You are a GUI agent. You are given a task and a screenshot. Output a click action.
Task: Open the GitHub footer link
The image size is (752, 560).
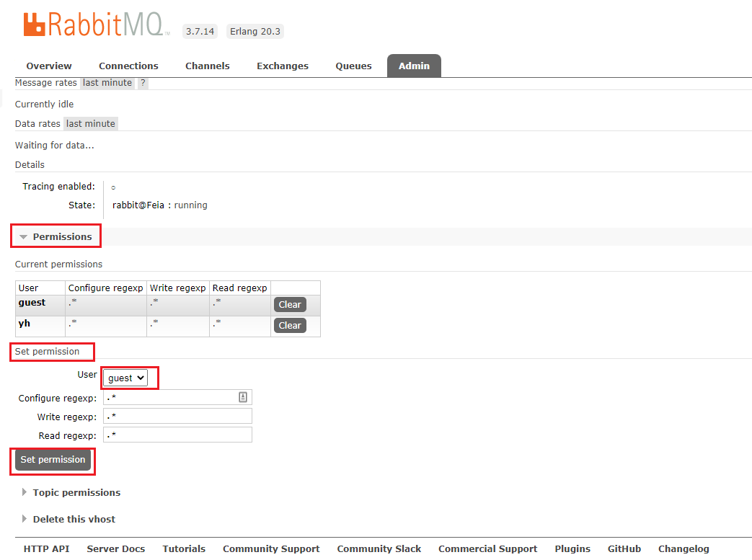pyautogui.click(x=624, y=548)
